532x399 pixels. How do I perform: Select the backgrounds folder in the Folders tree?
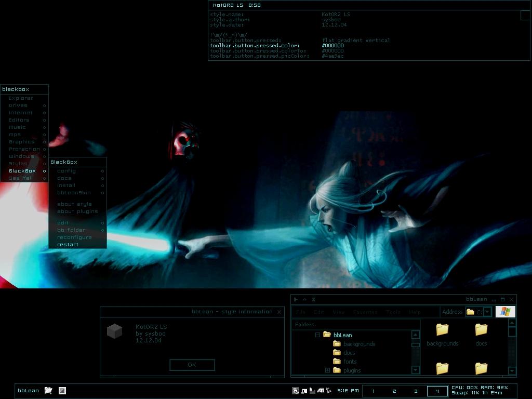click(x=360, y=344)
